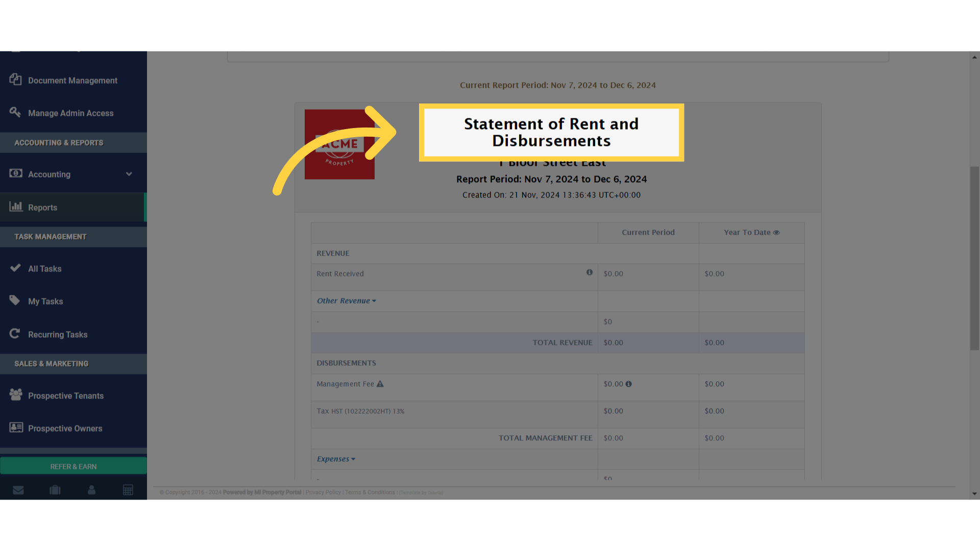Open the Terms & Conditions link

370,492
